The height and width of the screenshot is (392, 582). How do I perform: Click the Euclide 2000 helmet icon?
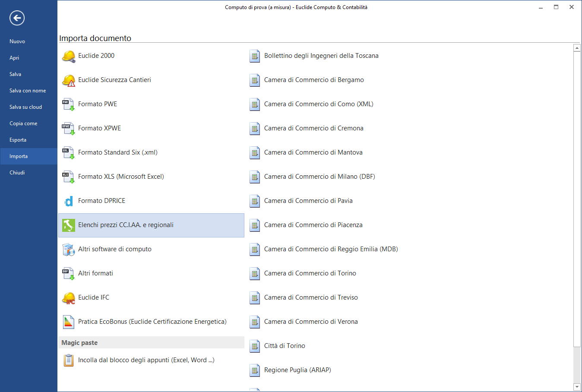[x=68, y=56]
